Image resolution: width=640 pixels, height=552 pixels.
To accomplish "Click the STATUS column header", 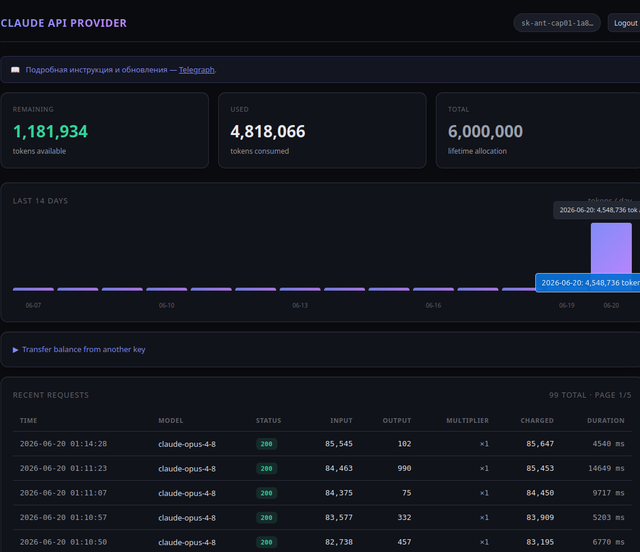I will 269,421.
